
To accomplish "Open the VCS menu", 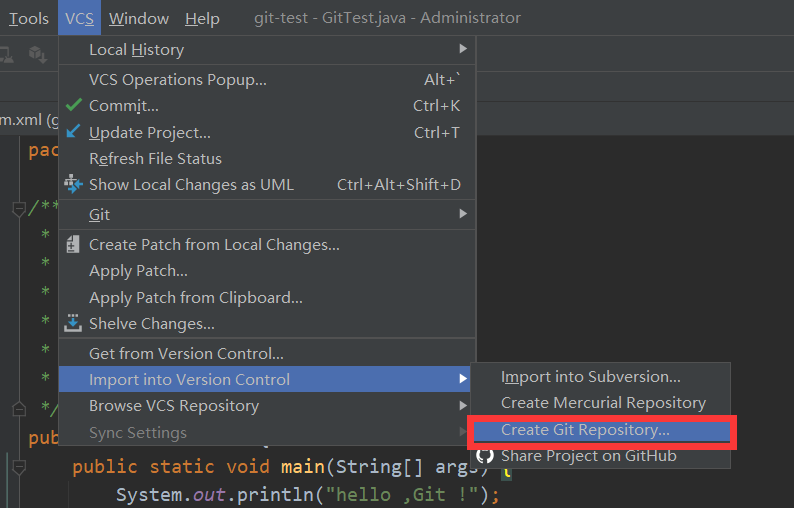I will click(x=80, y=18).
